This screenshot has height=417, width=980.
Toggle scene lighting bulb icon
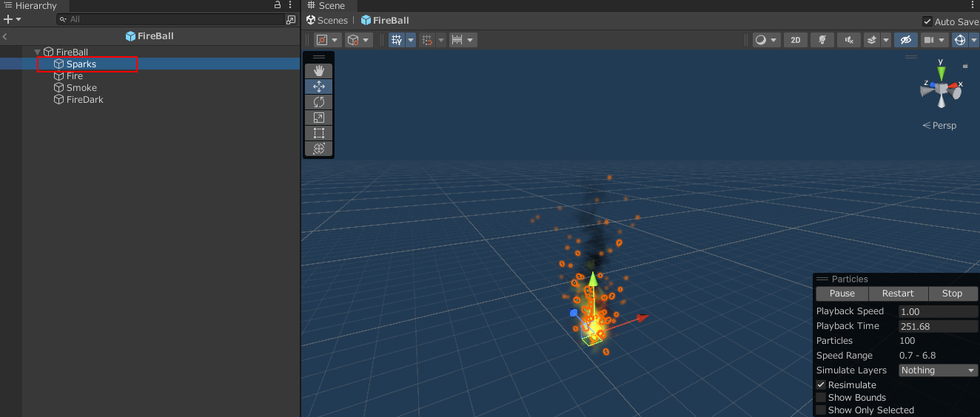tap(822, 40)
